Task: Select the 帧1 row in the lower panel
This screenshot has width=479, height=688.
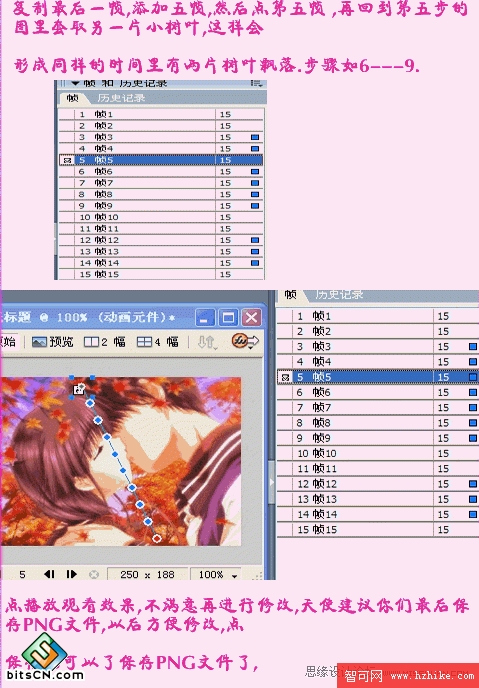Action: pos(378,316)
